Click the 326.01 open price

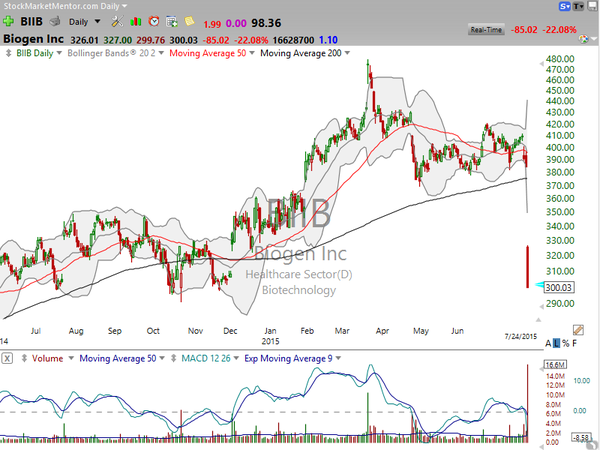coord(84,40)
